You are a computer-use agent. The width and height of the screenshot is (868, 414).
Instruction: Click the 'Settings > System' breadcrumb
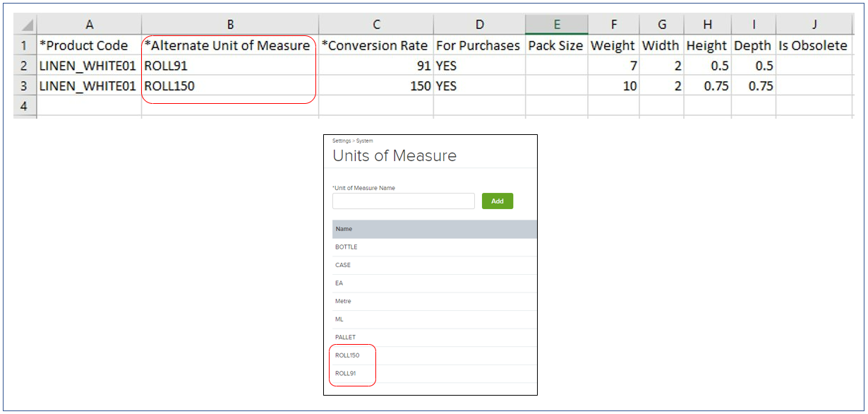[x=353, y=141]
